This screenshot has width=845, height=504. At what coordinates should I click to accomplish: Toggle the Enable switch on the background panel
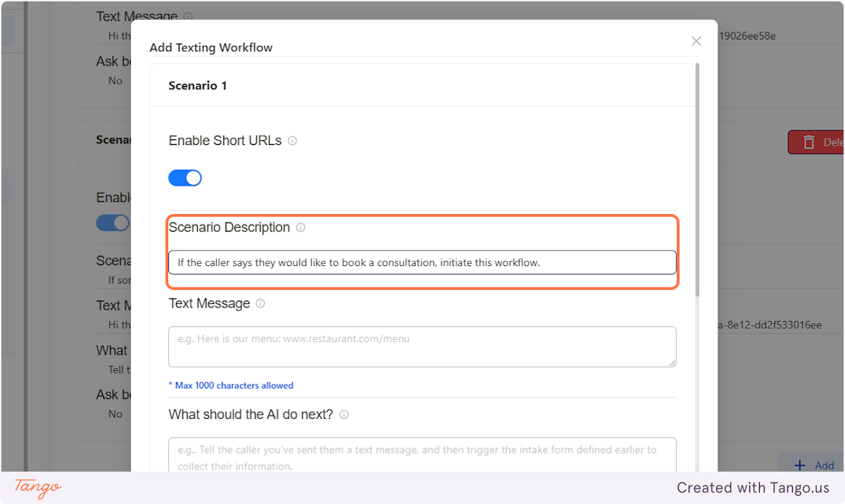pos(112,222)
